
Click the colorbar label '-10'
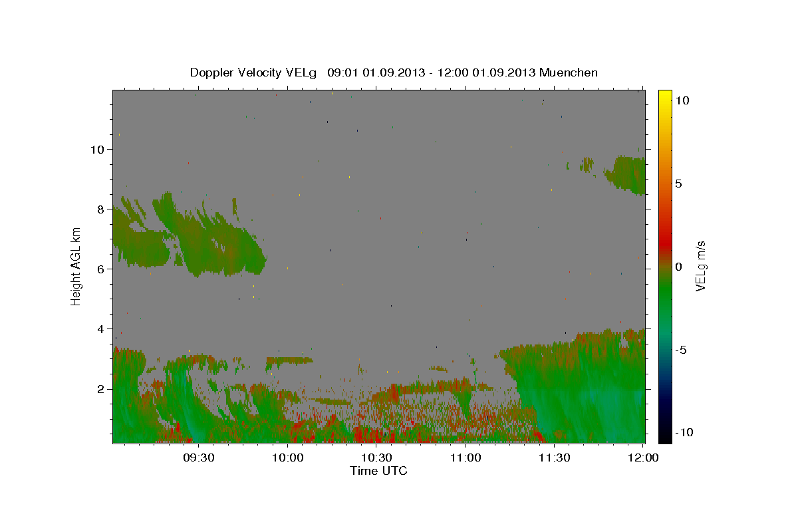[683, 432]
